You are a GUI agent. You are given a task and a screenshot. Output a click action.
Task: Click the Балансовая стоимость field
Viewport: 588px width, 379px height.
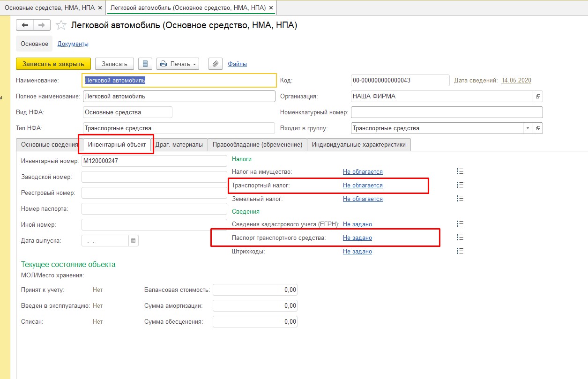pyautogui.click(x=255, y=290)
